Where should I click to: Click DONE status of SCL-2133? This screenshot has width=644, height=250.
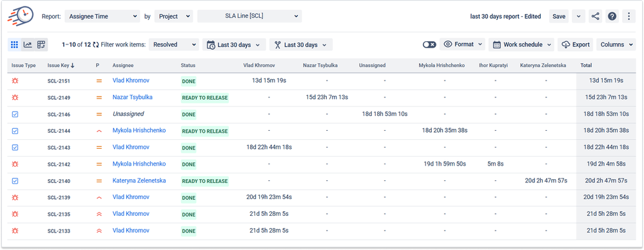tap(188, 231)
